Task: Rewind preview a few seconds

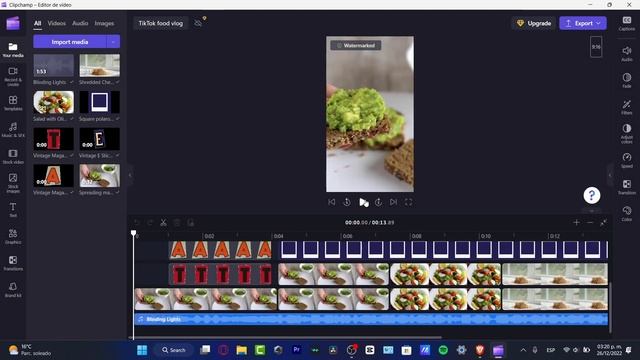Action: click(347, 202)
